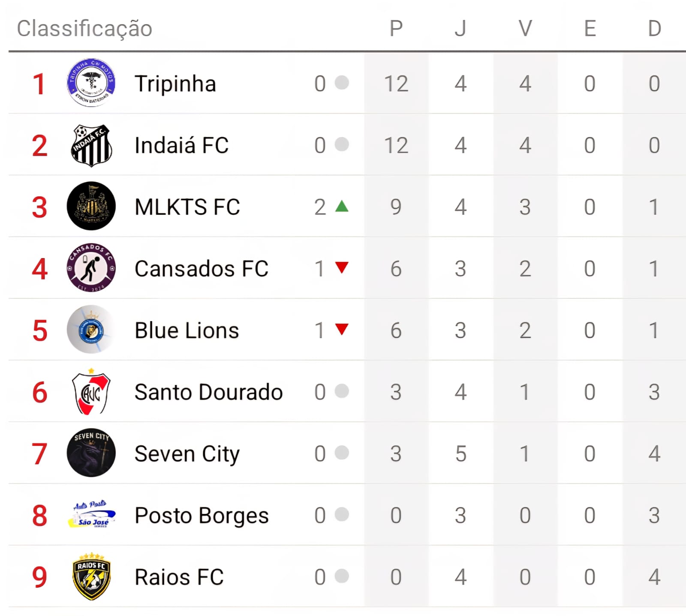Open the Santo Dourado team name
This screenshot has width=686, height=616.
coord(208,392)
